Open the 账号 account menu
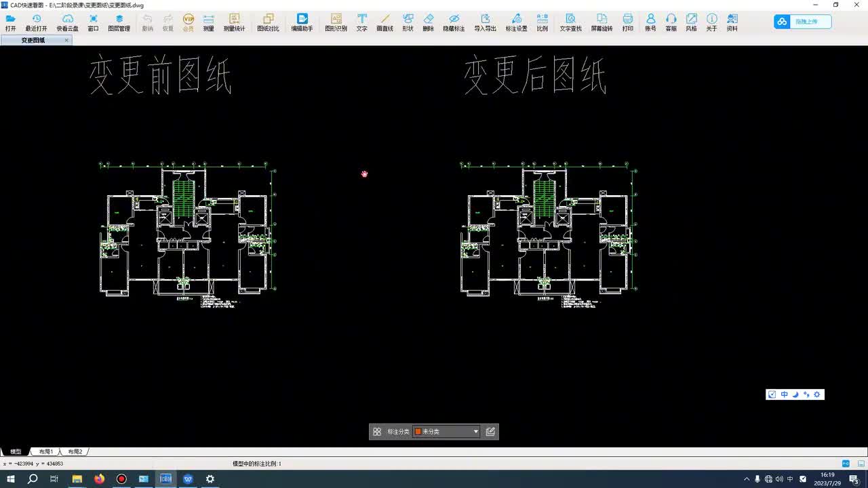 pos(651,22)
